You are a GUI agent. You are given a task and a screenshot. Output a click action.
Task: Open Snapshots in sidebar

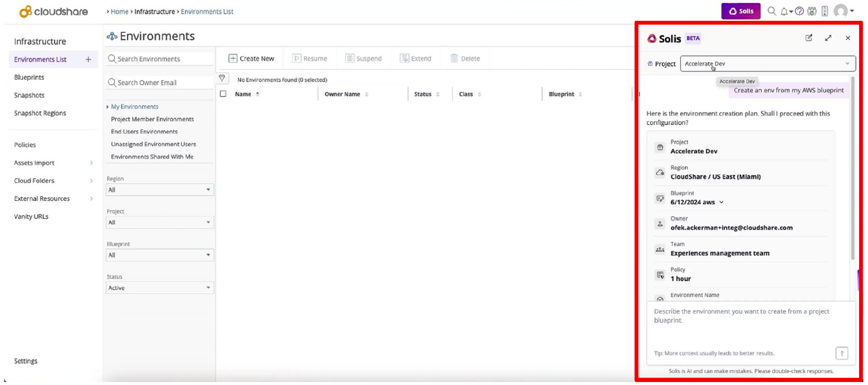(x=29, y=95)
